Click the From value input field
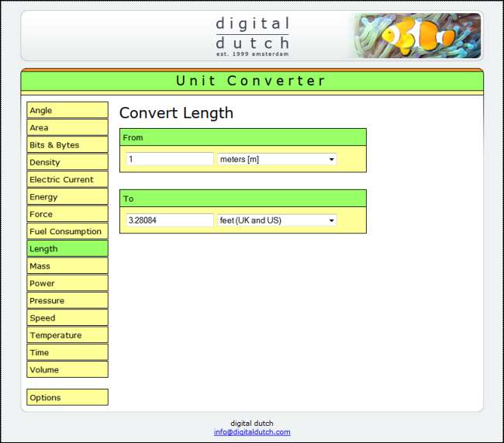 coord(170,159)
